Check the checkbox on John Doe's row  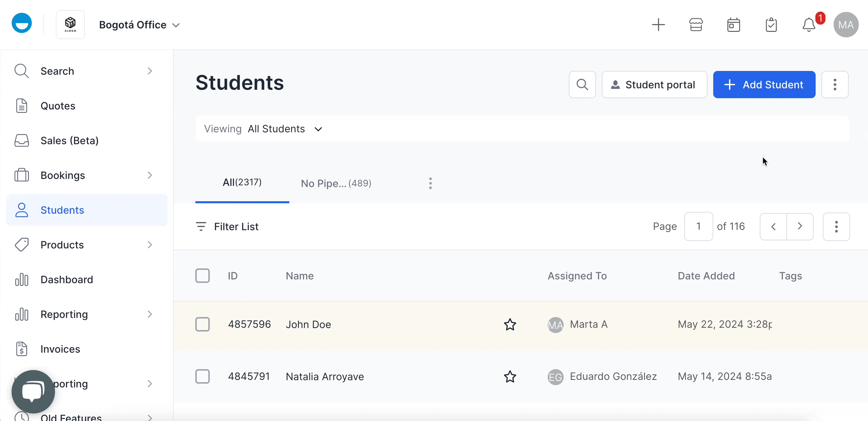coord(203,324)
